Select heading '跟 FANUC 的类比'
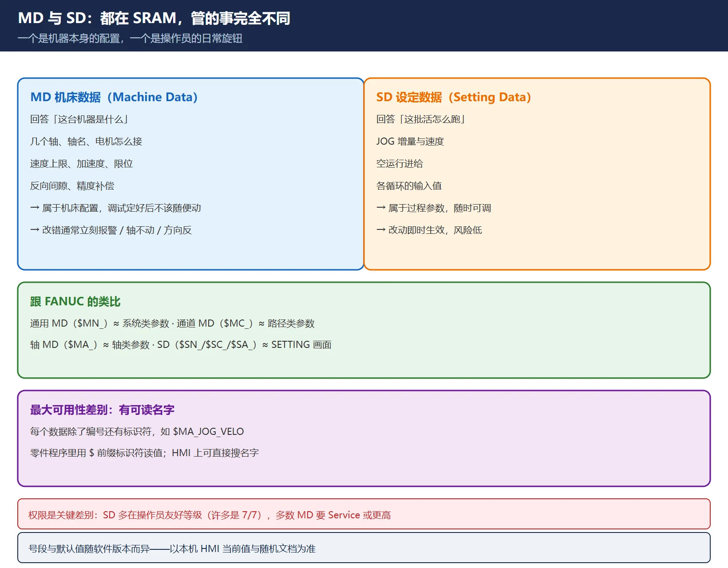 pyautogui.click(x=75, y=302)
